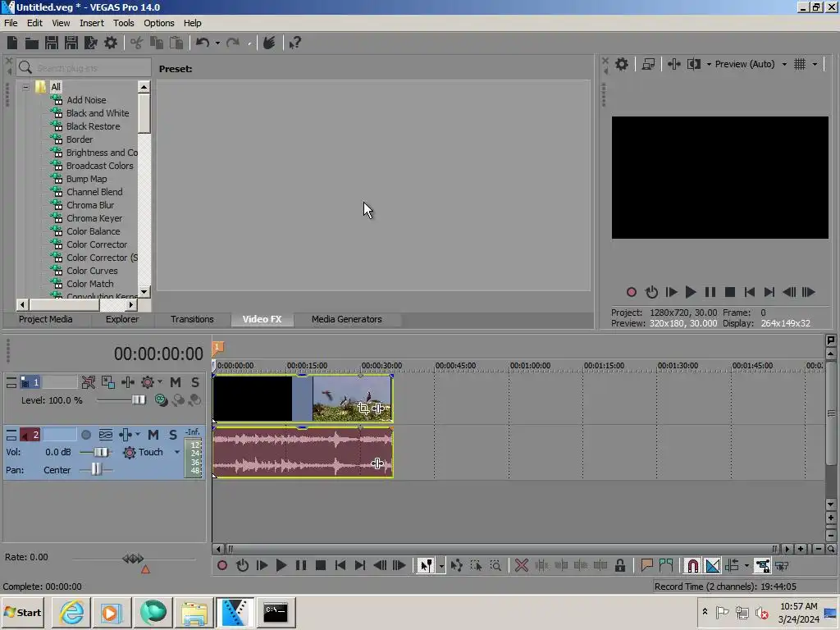
Task: Open project Properties gear in main toolbar
Action: coord(111,43)
